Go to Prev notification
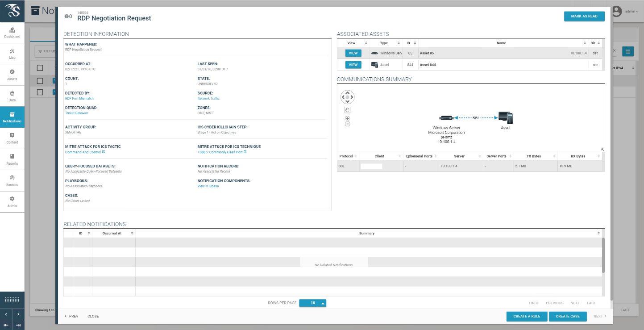Viewport: 644px width, 330px height. [x=71, y=316]
